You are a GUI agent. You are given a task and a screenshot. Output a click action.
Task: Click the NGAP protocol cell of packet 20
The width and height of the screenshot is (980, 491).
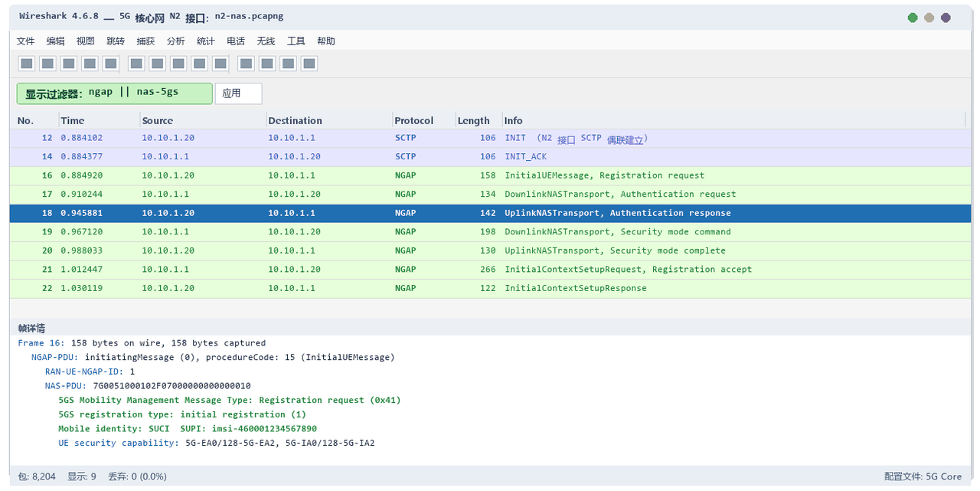[x=406, y=251]
